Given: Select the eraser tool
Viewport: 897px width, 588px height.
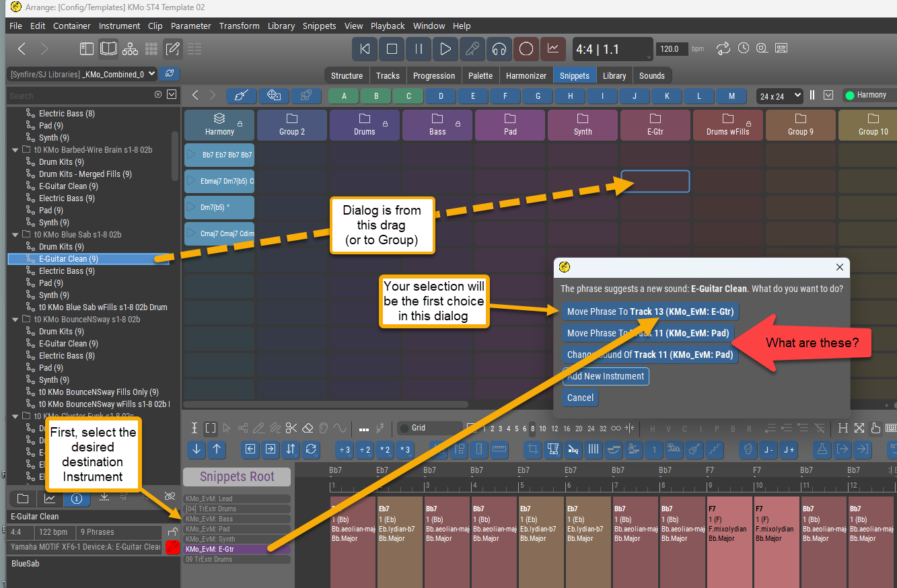Looking at the screenshot, I should 307,428.
